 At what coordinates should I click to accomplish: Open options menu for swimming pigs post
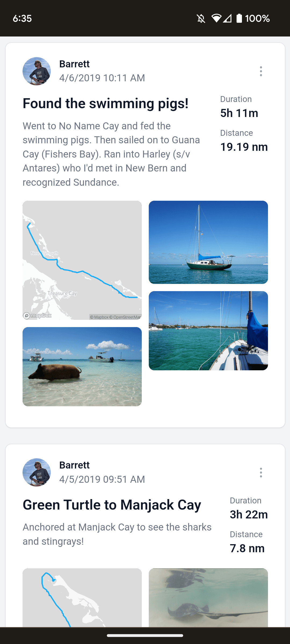pyautogui.click(x=261, y=71)
